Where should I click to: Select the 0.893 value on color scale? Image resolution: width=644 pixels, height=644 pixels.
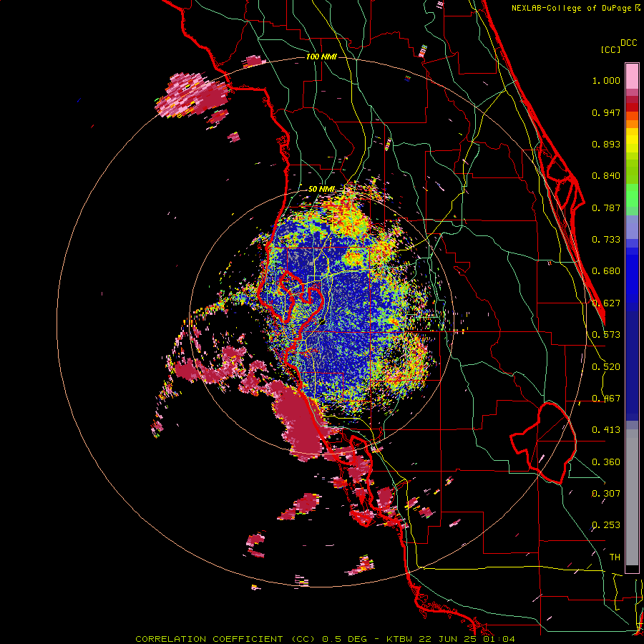(x=606, y=144)
